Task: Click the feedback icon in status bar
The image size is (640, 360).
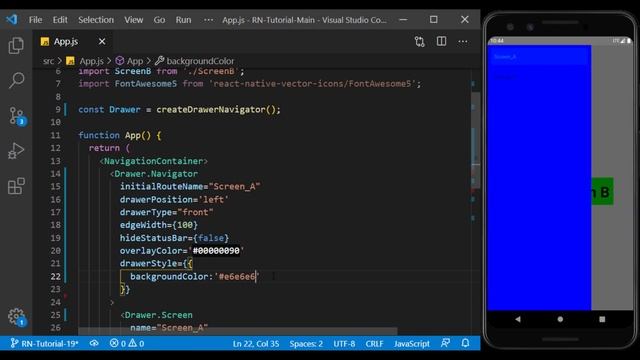Action: (x=445, y=343)
